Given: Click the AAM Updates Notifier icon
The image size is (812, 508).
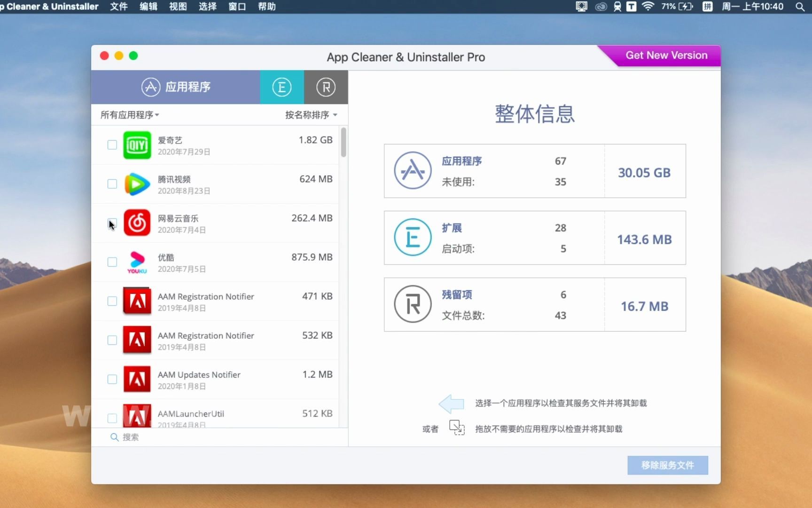Looking at the screenshot, I should click(137, 379).
